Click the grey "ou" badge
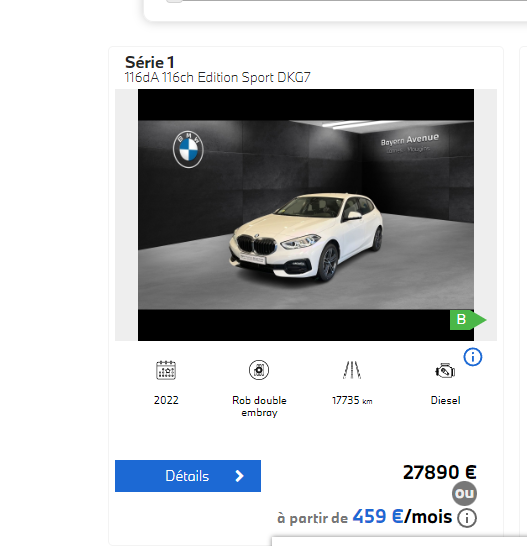Screen dimensions: 527x546 coord(464,493)
